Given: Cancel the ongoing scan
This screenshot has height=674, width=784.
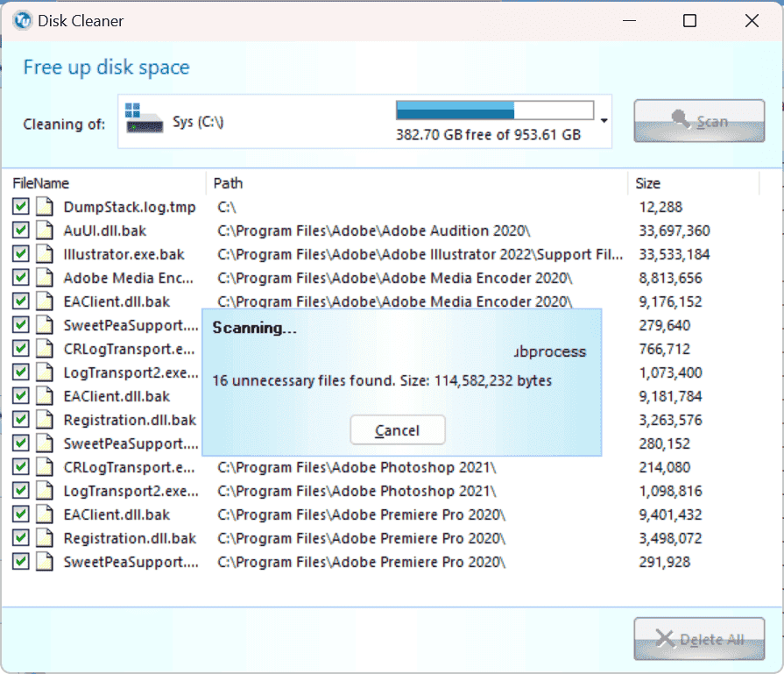Looking at the screenshot, I should pos(398,429).
